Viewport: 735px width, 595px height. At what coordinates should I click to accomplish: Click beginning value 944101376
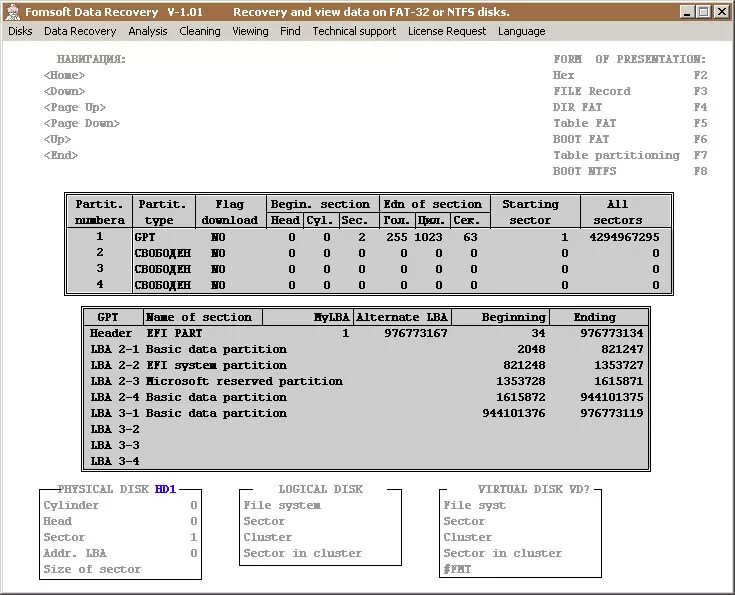point(514,413)
